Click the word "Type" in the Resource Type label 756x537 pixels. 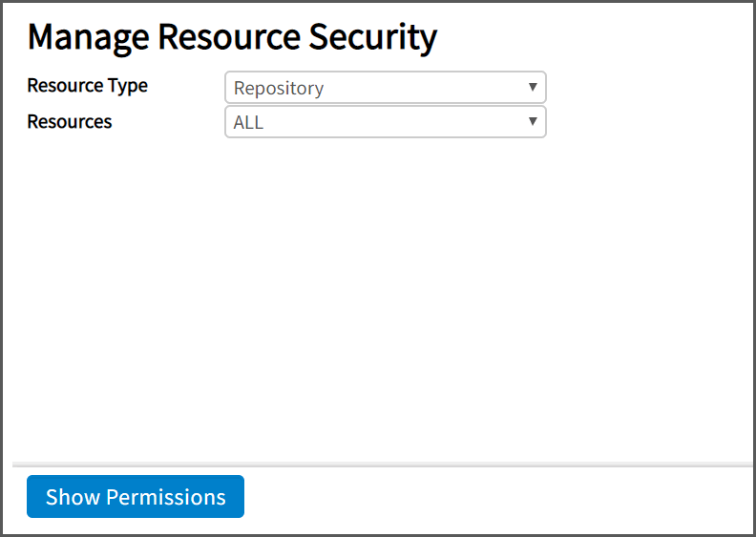(128, 86)
